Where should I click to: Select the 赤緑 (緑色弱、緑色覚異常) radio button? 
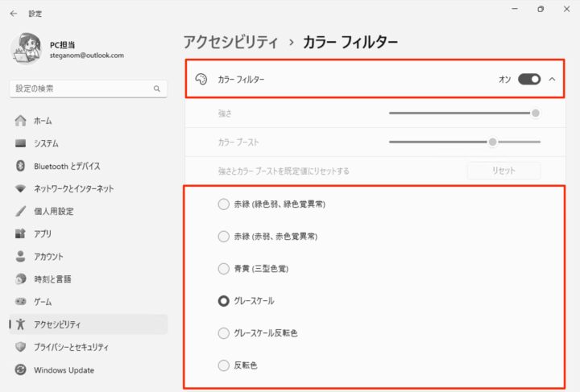pos(223,204)
